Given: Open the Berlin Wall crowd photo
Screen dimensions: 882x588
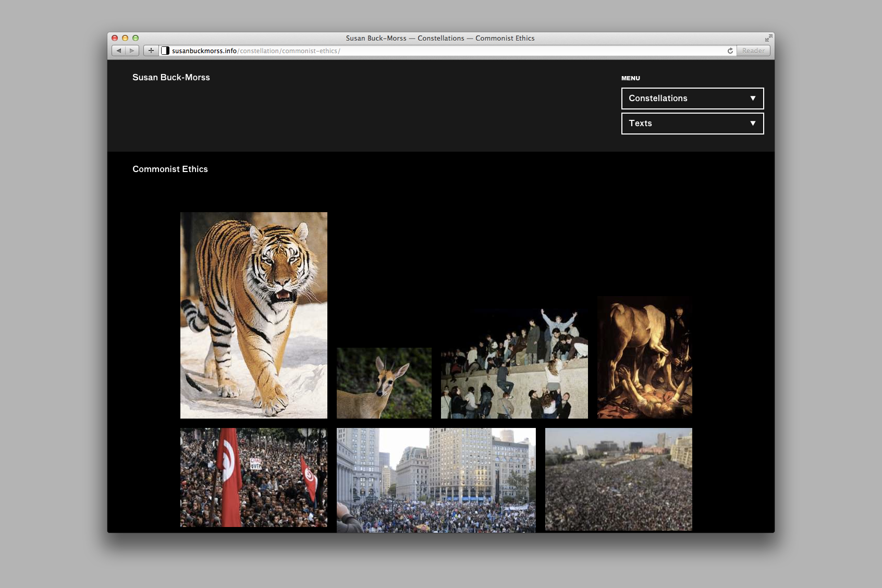Looking at the screenshot, I should [514, 363].
